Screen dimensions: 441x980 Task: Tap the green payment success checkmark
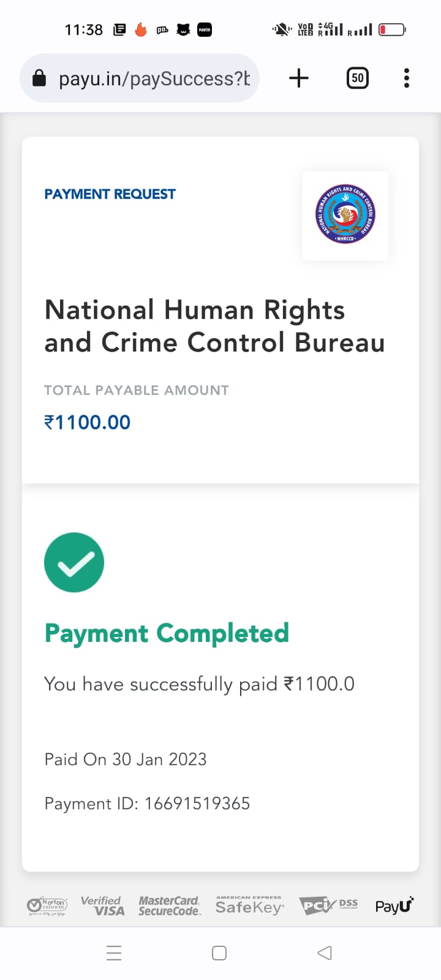[74, 562]
